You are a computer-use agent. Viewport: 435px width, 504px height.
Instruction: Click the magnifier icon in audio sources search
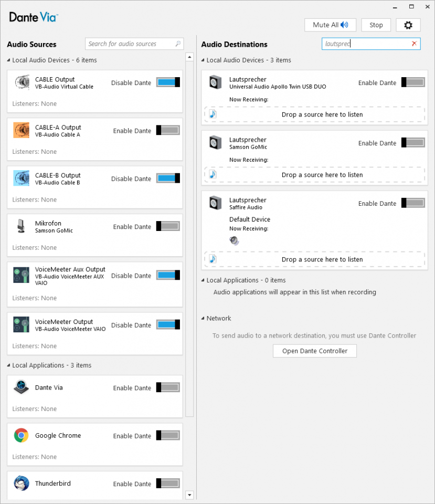click(x=178, y=44)
